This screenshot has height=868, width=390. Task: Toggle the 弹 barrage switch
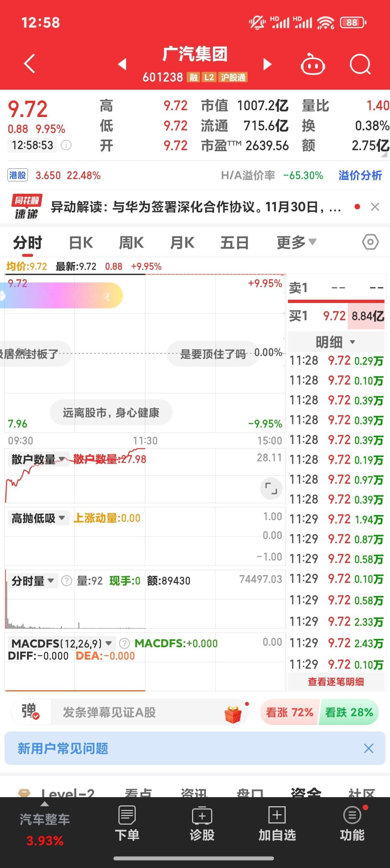(31, 711)
